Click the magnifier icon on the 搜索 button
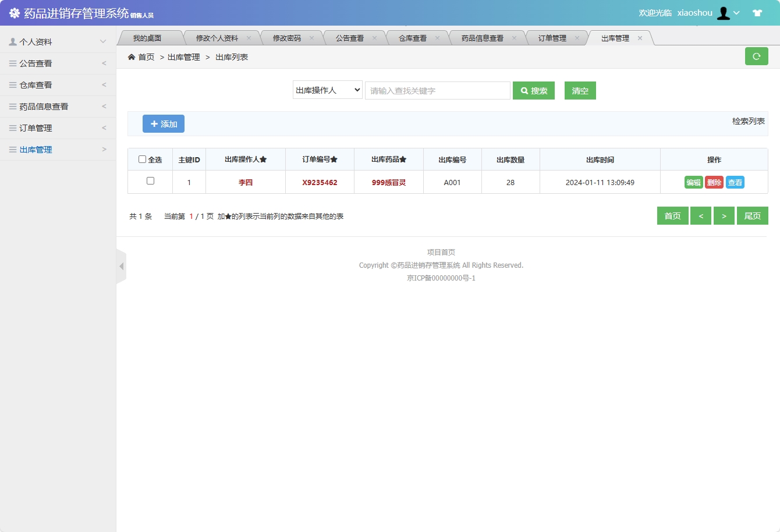 (x=524, y=90)
